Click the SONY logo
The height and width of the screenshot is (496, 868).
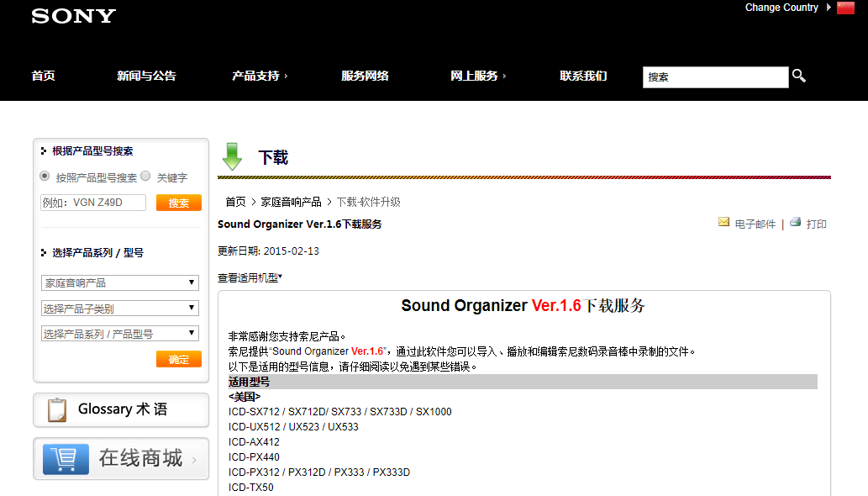tap(72, 15)
